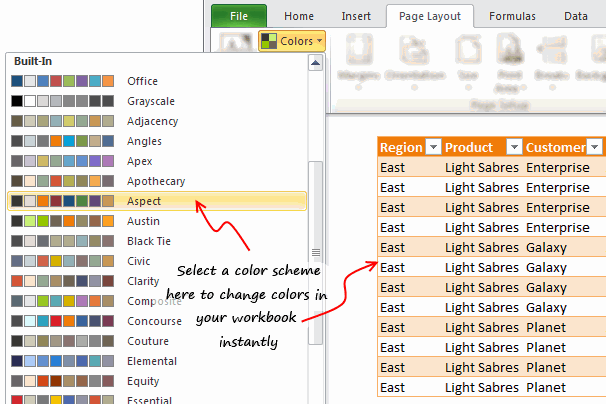Viewport: 606px width, 404px height.
Task: Open the Region column filter dropdown
Action: point(433,147)
